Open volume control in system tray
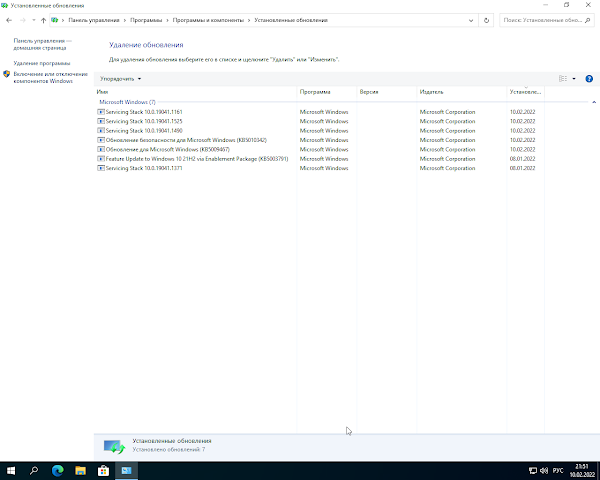The width and height of the screenshot is (600, 480). tap(544, 471)
